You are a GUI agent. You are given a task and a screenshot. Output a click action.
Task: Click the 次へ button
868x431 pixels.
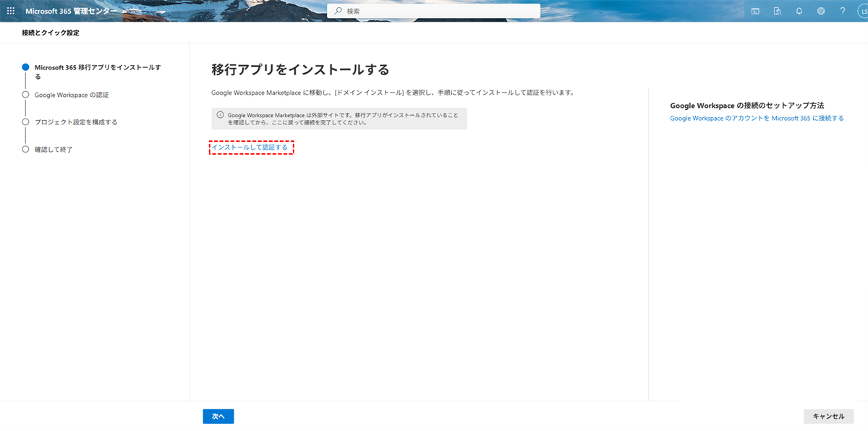click(218, 417)
